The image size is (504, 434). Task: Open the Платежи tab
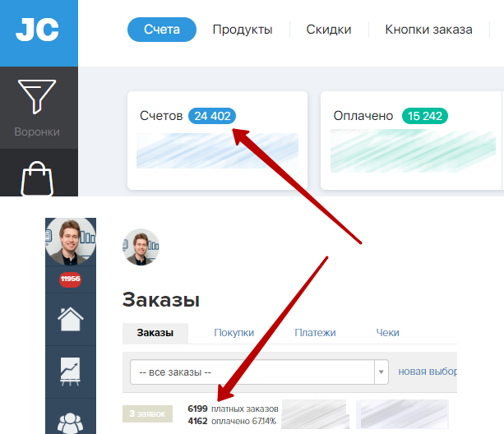coord(315,333)
